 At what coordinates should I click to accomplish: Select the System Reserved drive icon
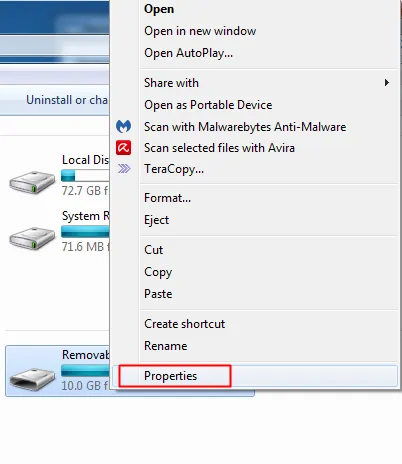click(x=32, y=238)
